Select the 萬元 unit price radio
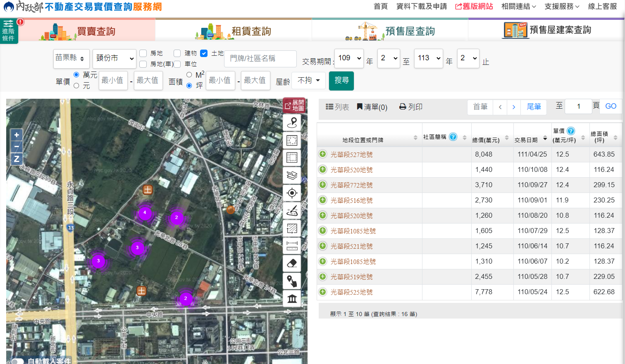The image size is (625, 364). (x=76, y=75)
